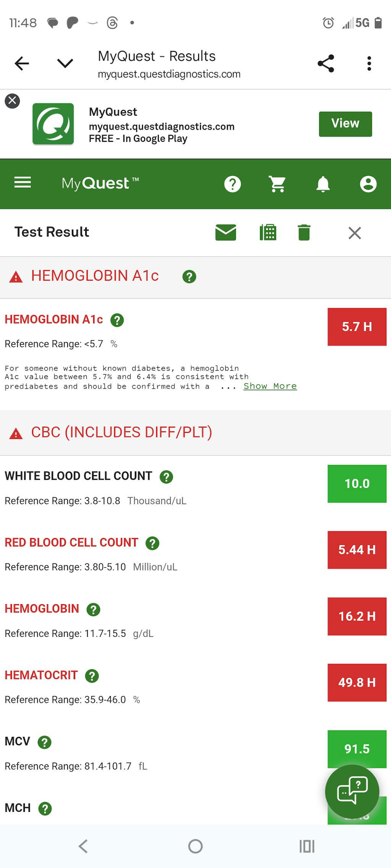391x868 pixels.
Task: Click Show More on A1c note
Action: click(x=270, y=386)
